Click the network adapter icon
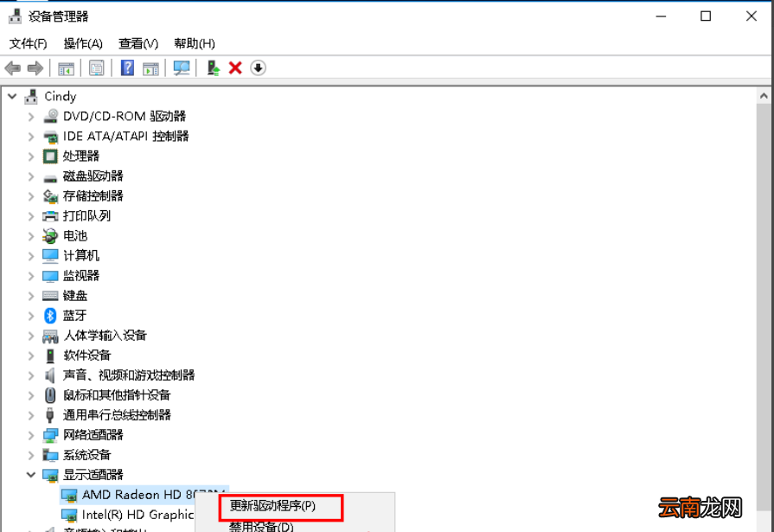 [x=50, y=435]
